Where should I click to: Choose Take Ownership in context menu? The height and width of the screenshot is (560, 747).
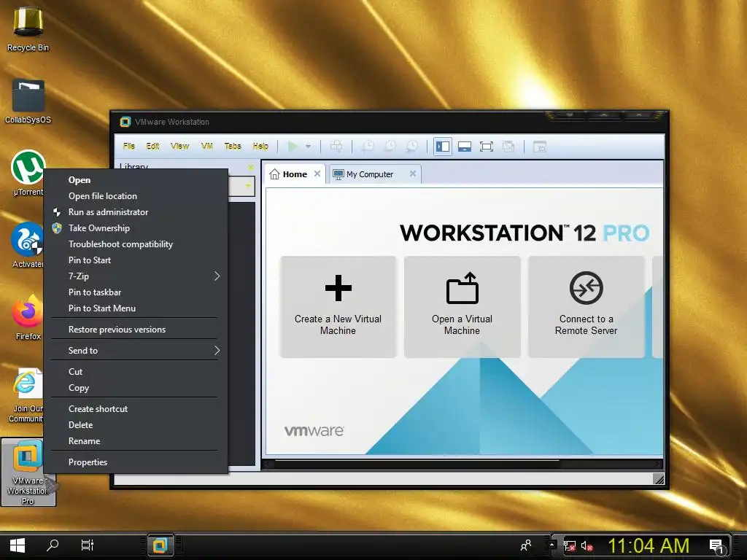click(135, 228)
